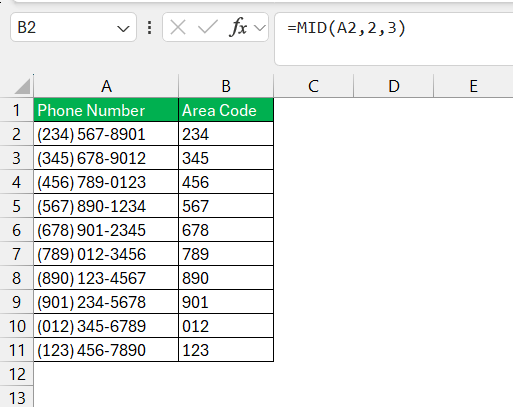The image size is (513, 407).
Task: Select area code cell 890
Action: click(226, 278)
